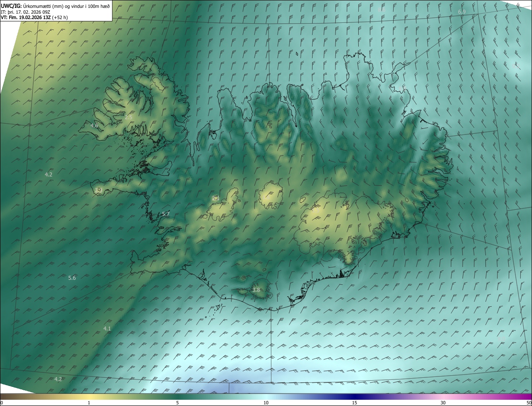
Task: Click the 50 tick on the color scale
Action: pos(529,403)
